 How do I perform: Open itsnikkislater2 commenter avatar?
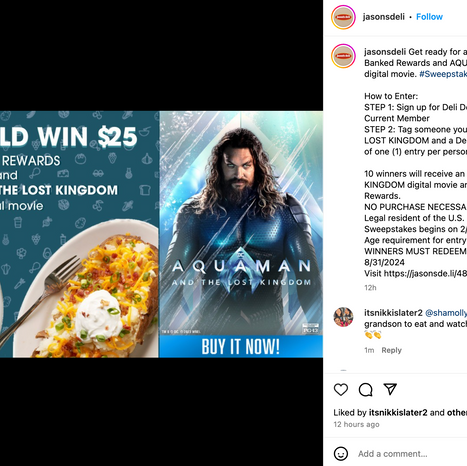click(343, 317)
